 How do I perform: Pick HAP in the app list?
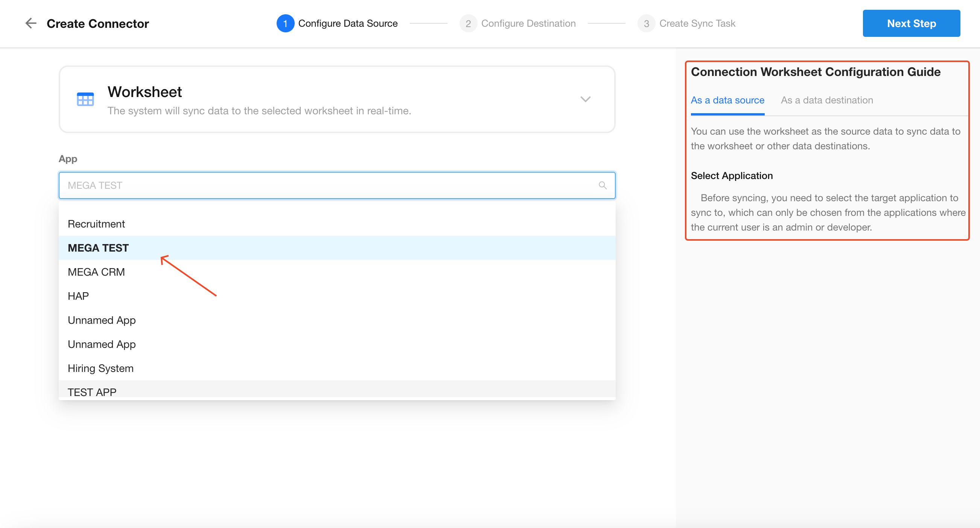point(78,296)
